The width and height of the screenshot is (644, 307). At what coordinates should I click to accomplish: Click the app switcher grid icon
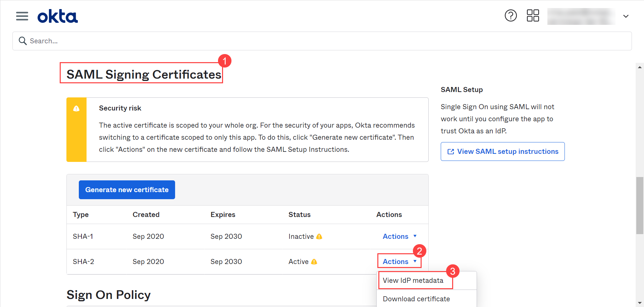[532, 15]
